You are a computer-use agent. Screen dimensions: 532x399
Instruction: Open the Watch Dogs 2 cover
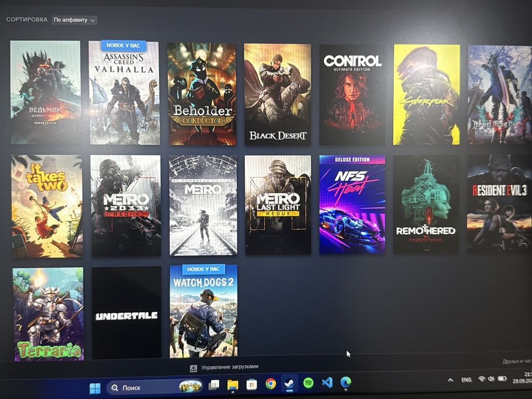[x=204, y=312]
